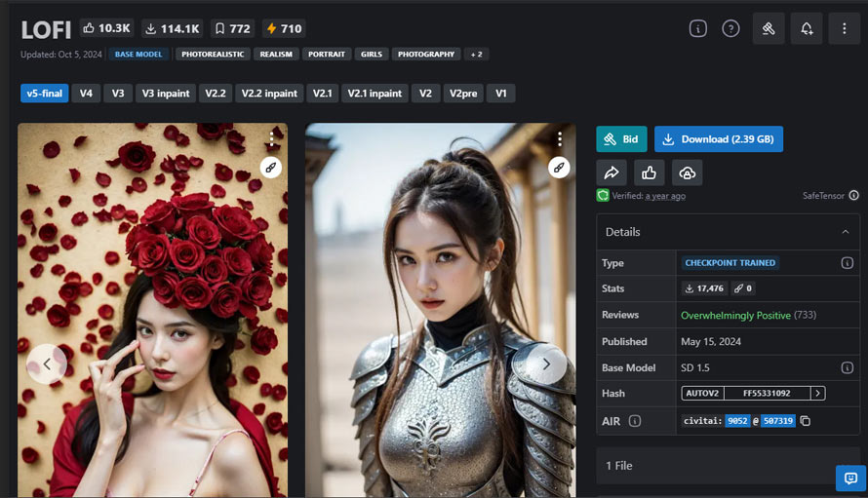This screenshot has width=868, height=498.
Task: Click the cloud icon button beside the thumbs-up
Action: click(687, 172)
